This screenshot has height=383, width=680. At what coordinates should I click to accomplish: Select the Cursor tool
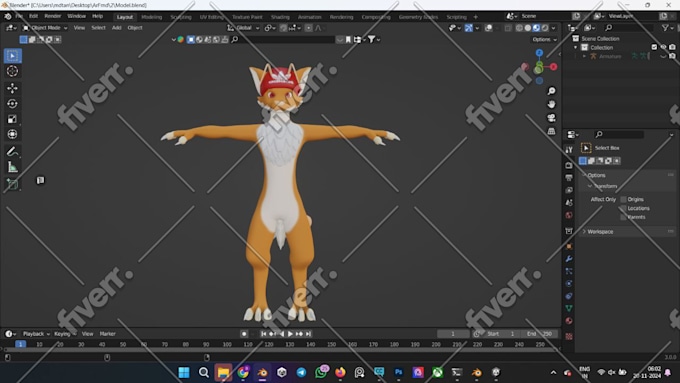tap(13, 71)
